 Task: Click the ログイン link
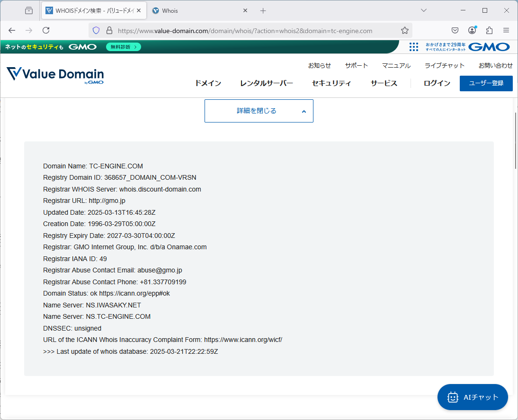pos(437,83)
